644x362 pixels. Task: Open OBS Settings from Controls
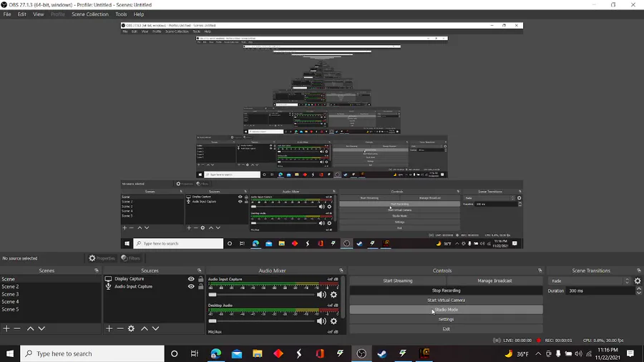[x=446, y=319]
